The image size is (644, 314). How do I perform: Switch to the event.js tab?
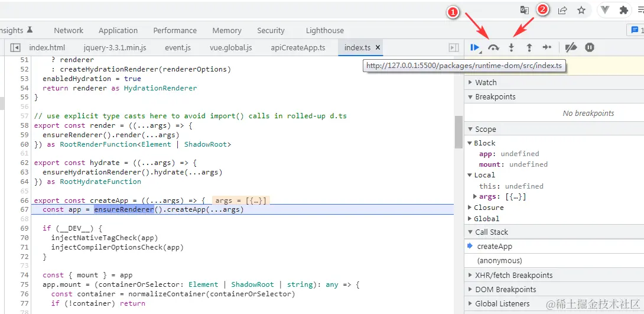178,48
